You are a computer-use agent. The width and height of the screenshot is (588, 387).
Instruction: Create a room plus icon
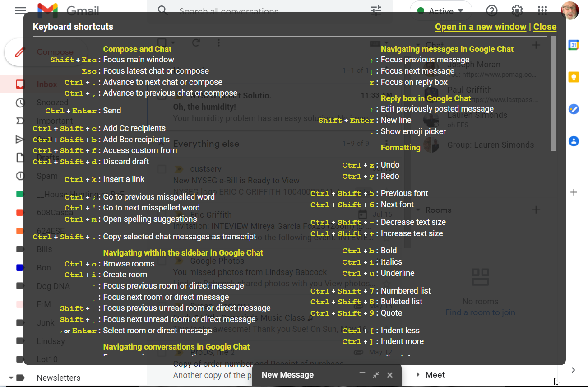click(536, 210)
